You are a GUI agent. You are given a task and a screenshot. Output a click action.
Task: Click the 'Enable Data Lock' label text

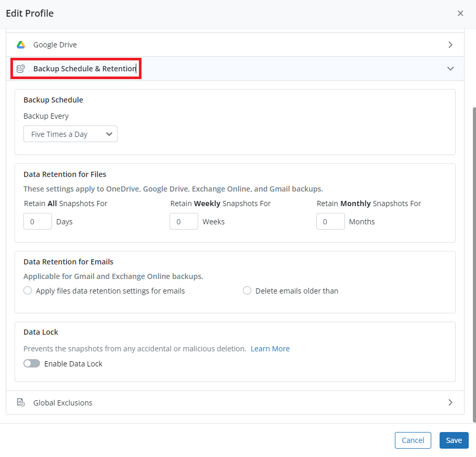[x=73, y=364]
